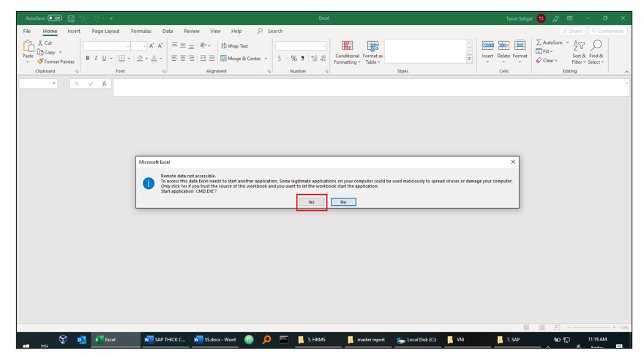The width and height of the screenshot is (644, 356).
Task: Collapse the ribbon with the chevron
Action: tap(626, 72)
